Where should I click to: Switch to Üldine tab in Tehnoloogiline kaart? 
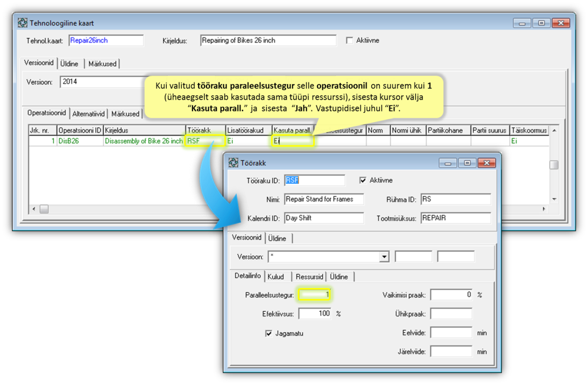click(x=69, y=64)
